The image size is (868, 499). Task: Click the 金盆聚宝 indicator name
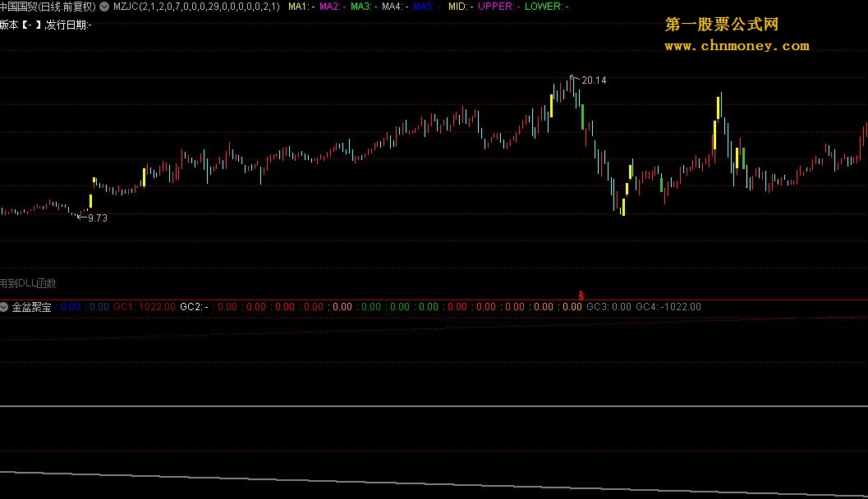31,307
